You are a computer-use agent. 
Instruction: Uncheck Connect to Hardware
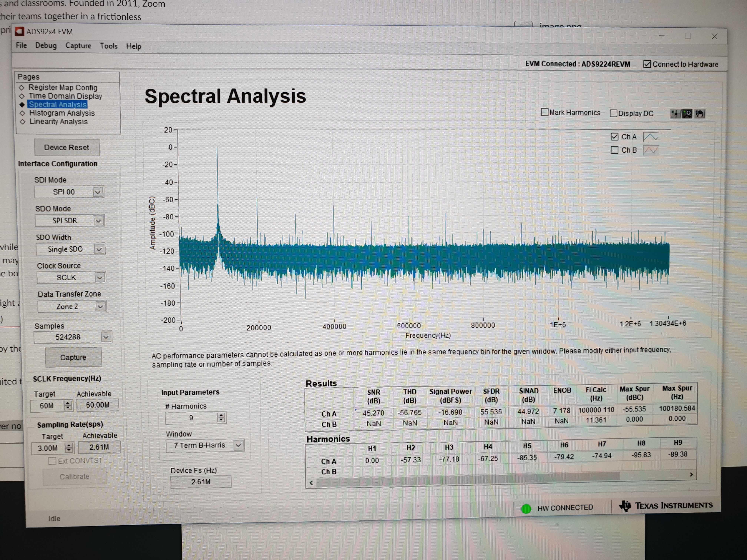647,64
